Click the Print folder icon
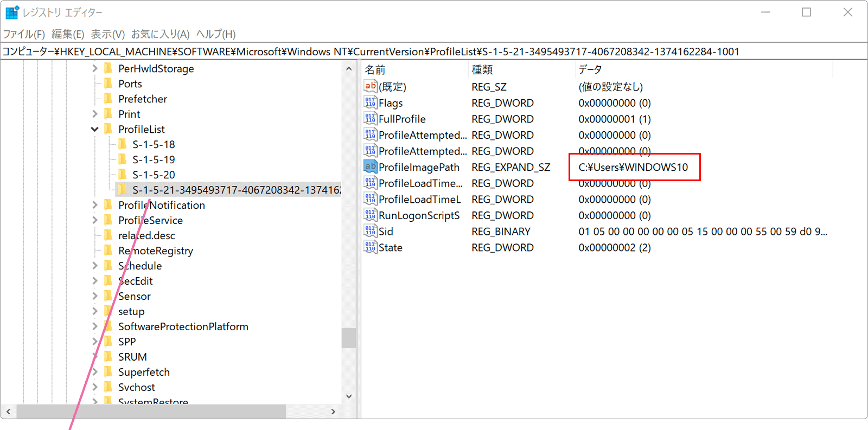The height and width of the screenshot is (430, 868). click(108, 114)
